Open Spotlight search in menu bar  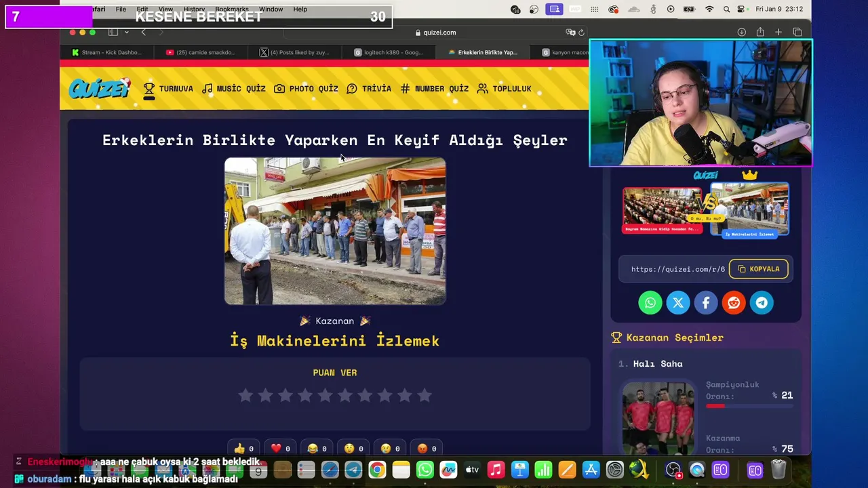pos(726,9)
